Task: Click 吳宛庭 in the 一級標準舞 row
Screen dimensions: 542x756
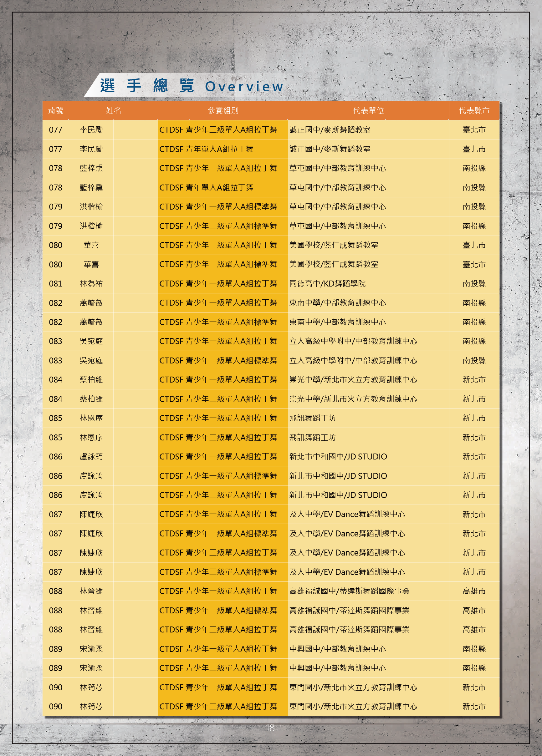Action: pos(91,361)
